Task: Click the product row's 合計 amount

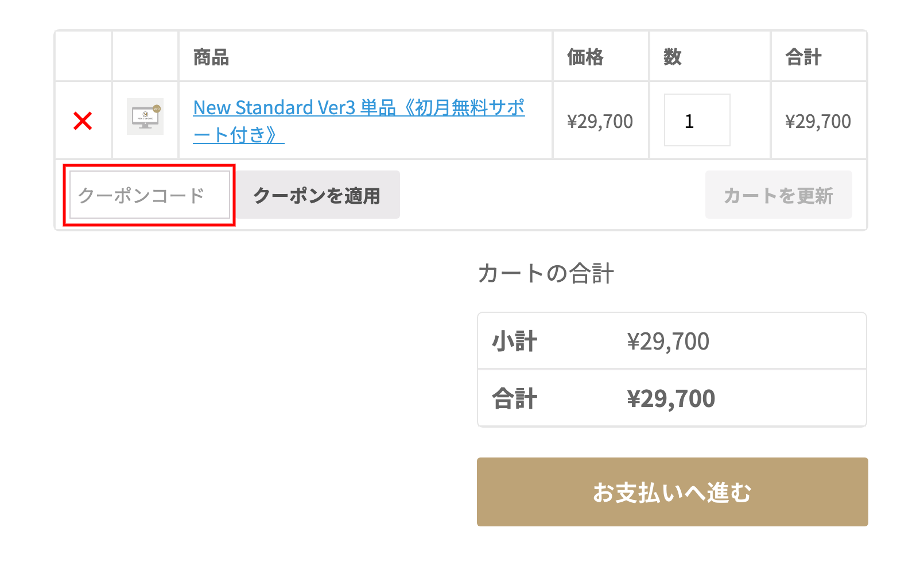Action: (818, 121)
